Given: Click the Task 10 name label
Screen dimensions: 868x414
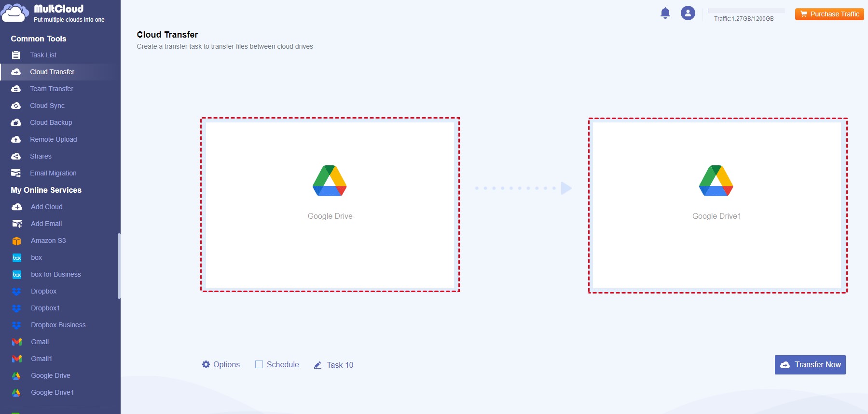Looking at the screenshot, I should tap(340, 365).
